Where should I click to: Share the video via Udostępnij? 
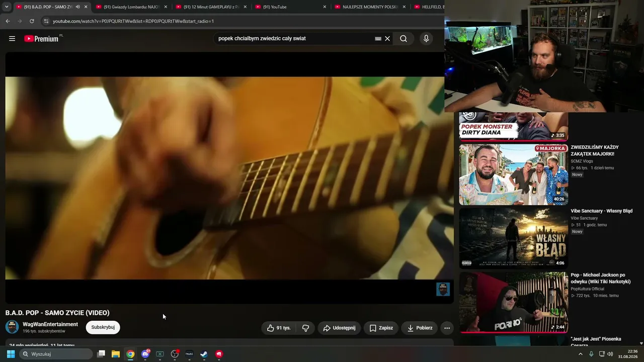[x=339, y=328]
